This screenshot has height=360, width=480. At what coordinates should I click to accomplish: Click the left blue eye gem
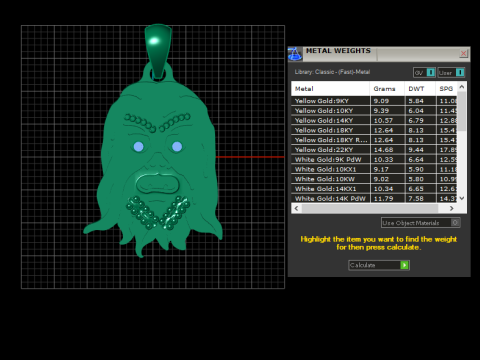click(139, 147)
